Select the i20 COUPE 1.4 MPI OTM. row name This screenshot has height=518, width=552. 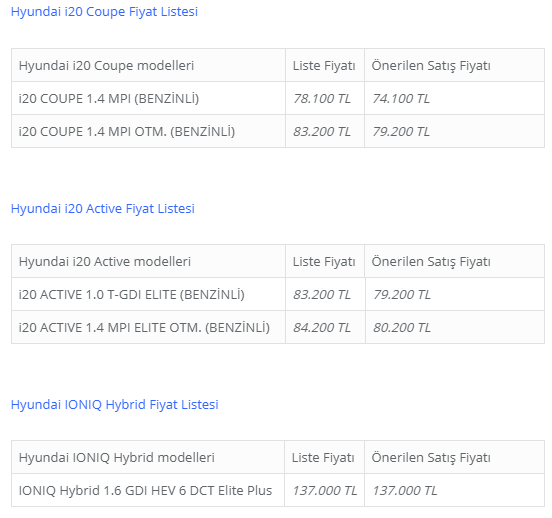coord(127,132)
